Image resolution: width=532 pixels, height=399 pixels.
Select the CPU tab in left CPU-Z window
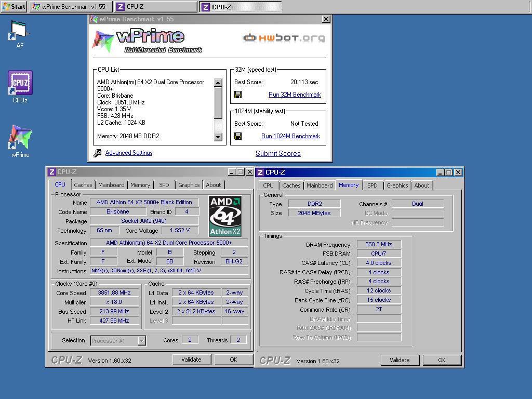[60, 184]
